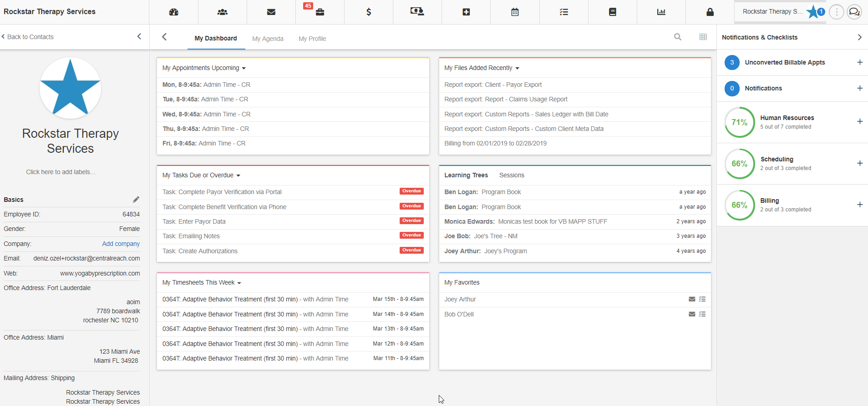
Task: Open My Timesheets This Week dropdown
Action: 202,282
